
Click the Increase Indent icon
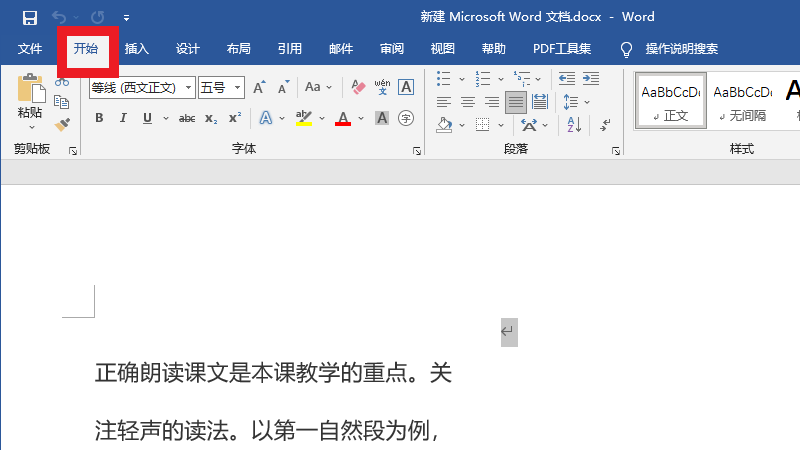click(591, 78)
